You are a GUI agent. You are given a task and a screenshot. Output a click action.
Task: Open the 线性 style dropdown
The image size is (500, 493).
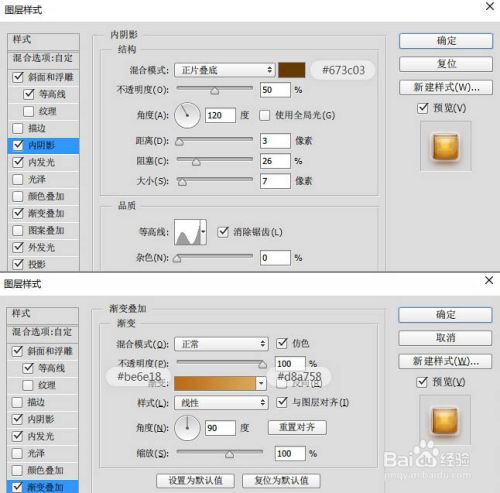[x=221, y=403]
